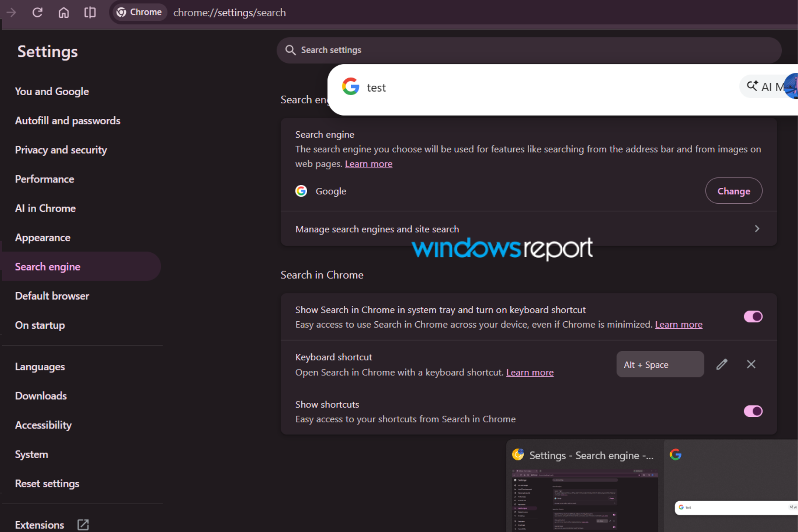Viewport: 798px width, 532px height.
Task: Click the Chrome site info chip
Action: (x=139, y=12)
